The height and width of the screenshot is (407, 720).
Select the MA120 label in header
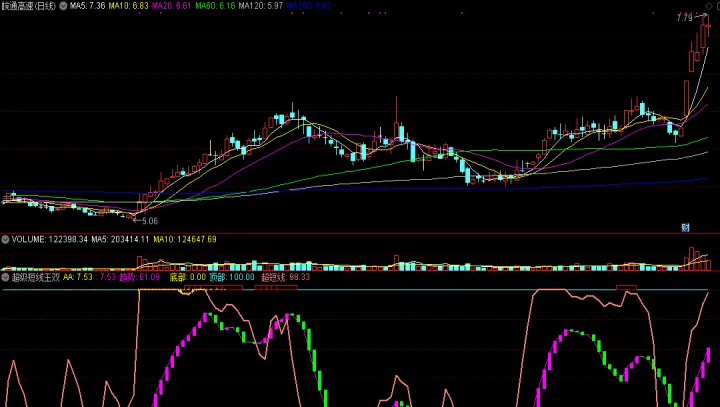click(261, 6)
